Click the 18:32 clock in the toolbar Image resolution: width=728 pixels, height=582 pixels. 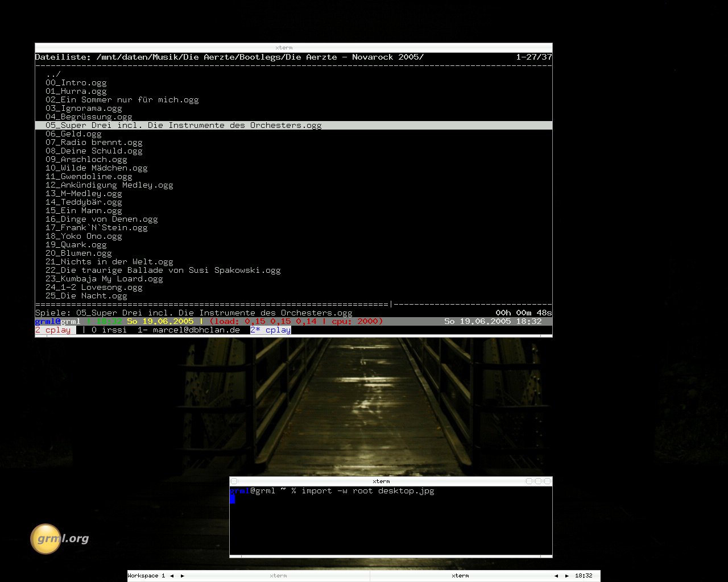tap(584, 576)
